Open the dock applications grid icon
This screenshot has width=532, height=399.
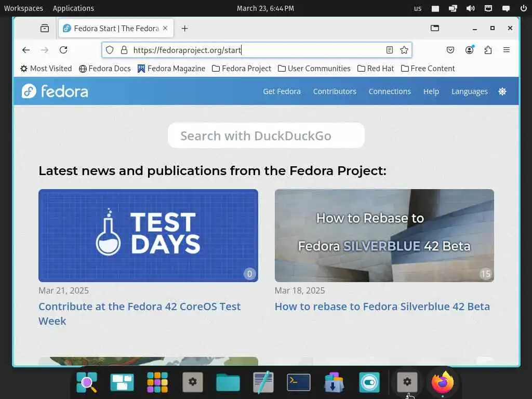pyautogui.click(x=157, y=382)
